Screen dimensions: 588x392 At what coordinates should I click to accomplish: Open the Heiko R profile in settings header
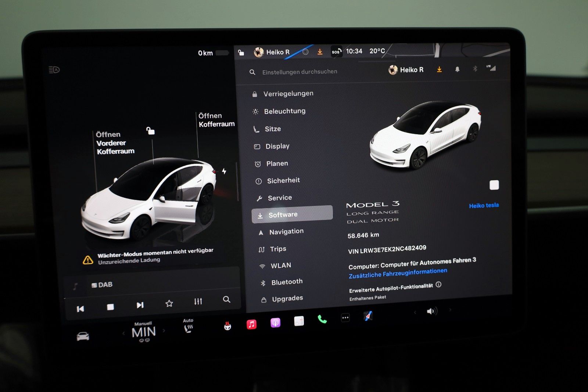pyautogui.click(x=406, y=70)
